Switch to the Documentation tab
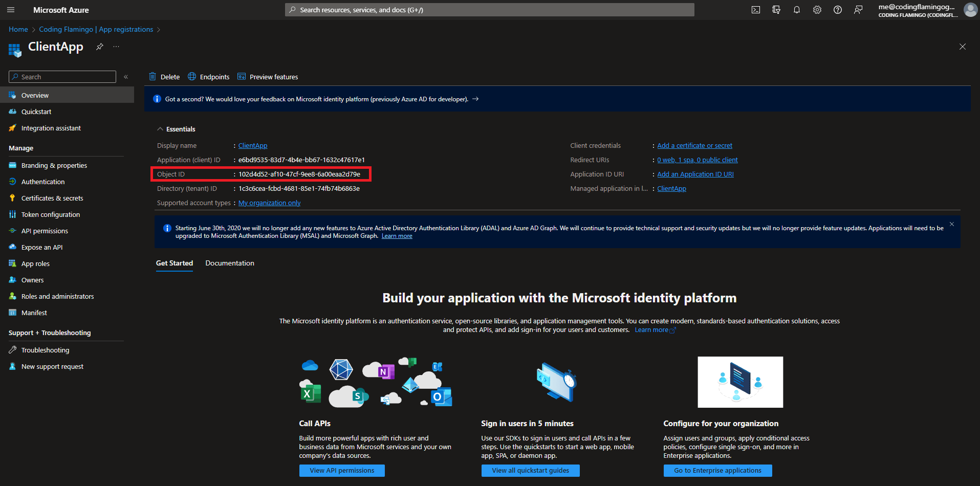Screen dimensions: 980x486 pos(229,263)
